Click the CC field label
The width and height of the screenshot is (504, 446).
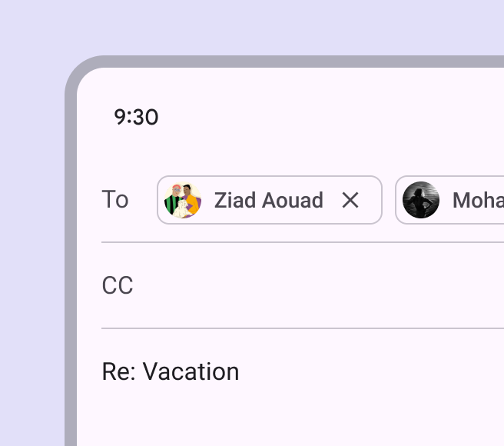[x=118, y=286]
